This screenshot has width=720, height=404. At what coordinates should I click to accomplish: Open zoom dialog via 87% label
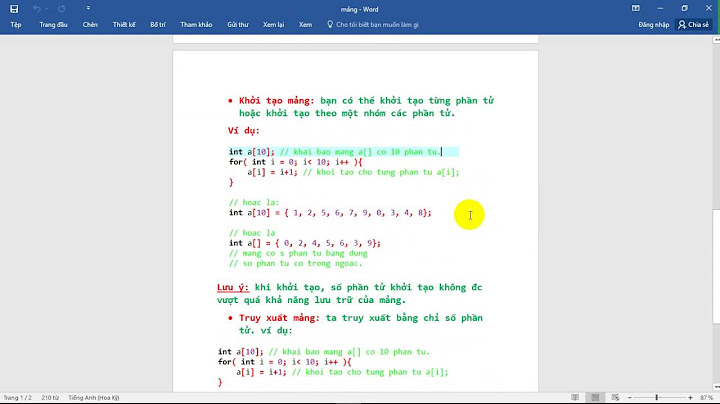[706, 398]
